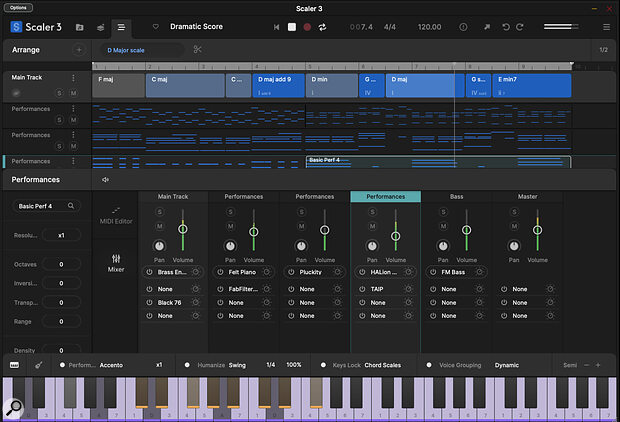Click the Resolution x1 value field
The height and width of the screenshot is (422, 620).
(x=61, y=235)
